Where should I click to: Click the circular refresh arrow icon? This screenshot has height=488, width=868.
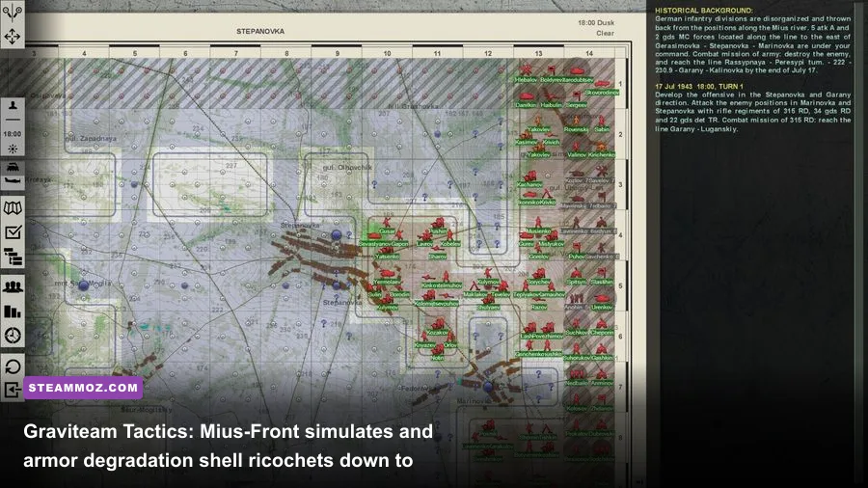point(13,366)
